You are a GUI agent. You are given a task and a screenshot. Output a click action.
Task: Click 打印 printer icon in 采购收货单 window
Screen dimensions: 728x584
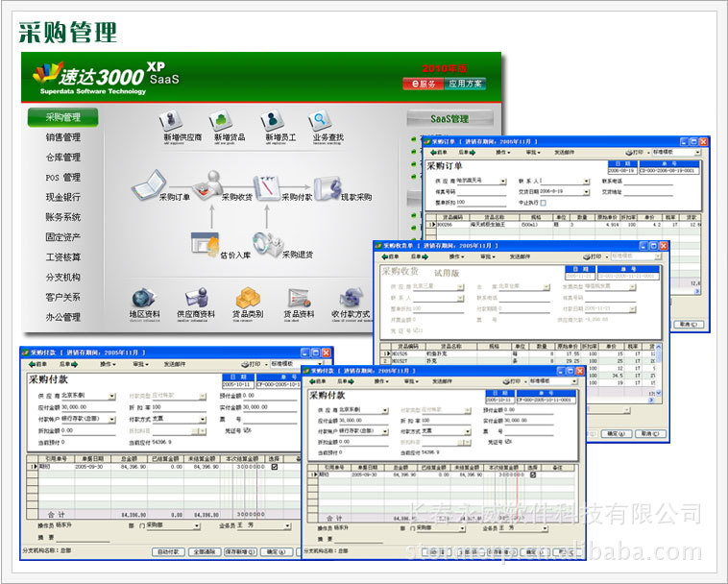point(593,256)
